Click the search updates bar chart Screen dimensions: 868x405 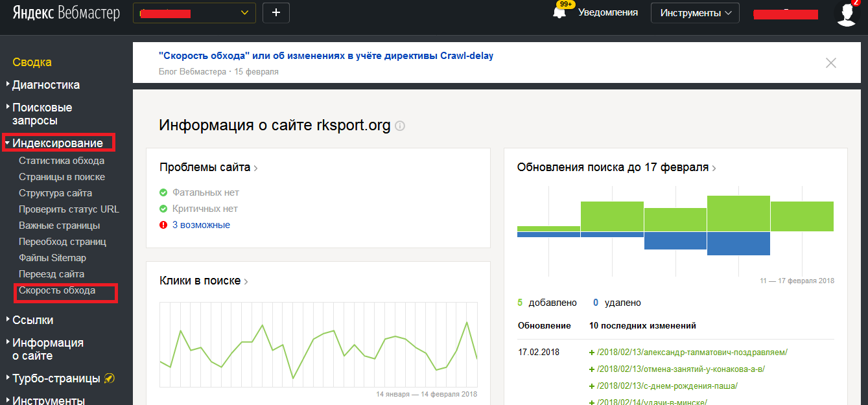(675, 231)
